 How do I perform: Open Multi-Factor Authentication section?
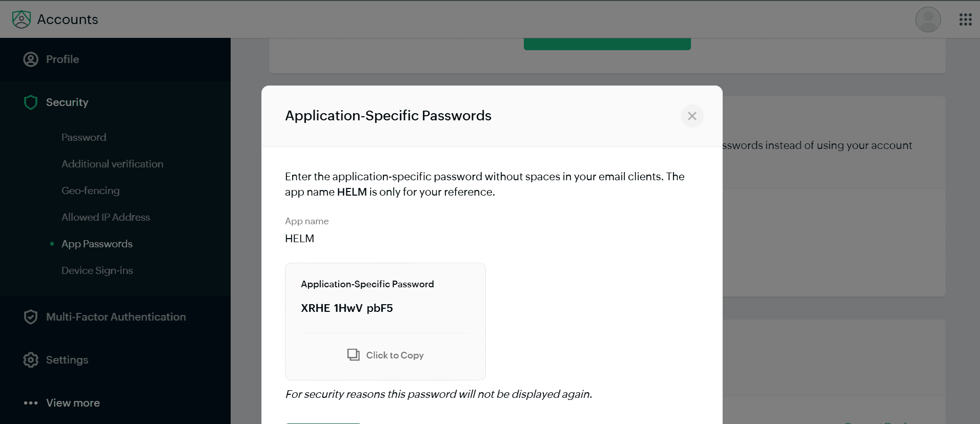pos(115,317)
